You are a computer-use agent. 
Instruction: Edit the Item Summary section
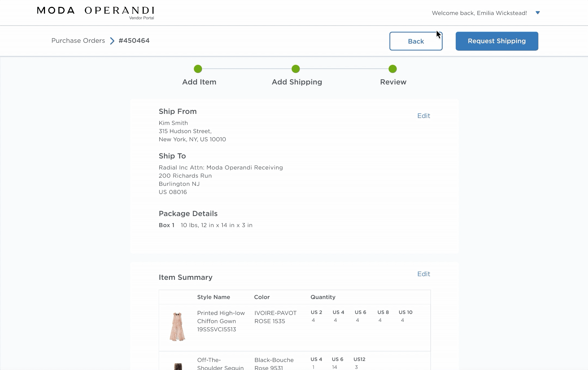(x=424, y=274)
